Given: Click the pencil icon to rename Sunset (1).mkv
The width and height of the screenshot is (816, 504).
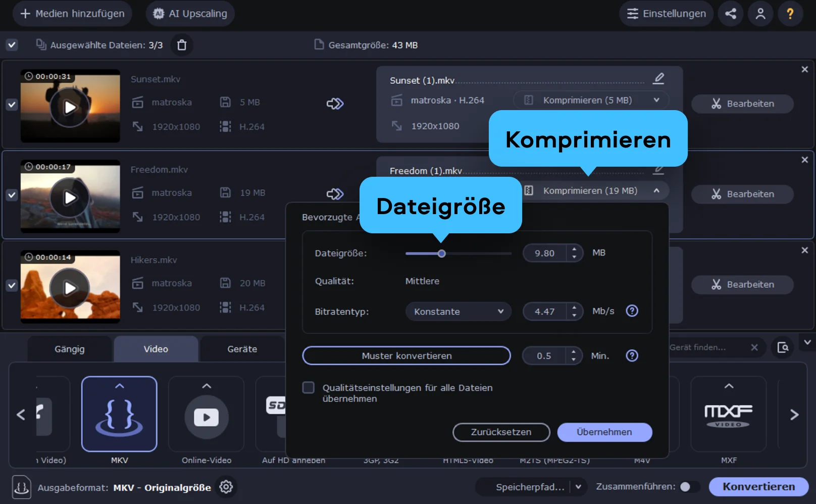Looking at the screenshot, I should click(x=658, y=79).
